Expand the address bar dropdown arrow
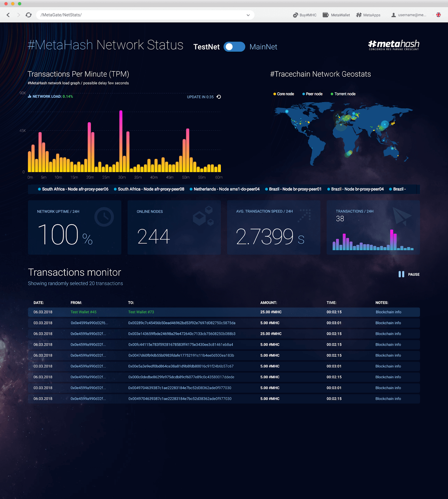 pyautogui.click(x=248, y=15)
